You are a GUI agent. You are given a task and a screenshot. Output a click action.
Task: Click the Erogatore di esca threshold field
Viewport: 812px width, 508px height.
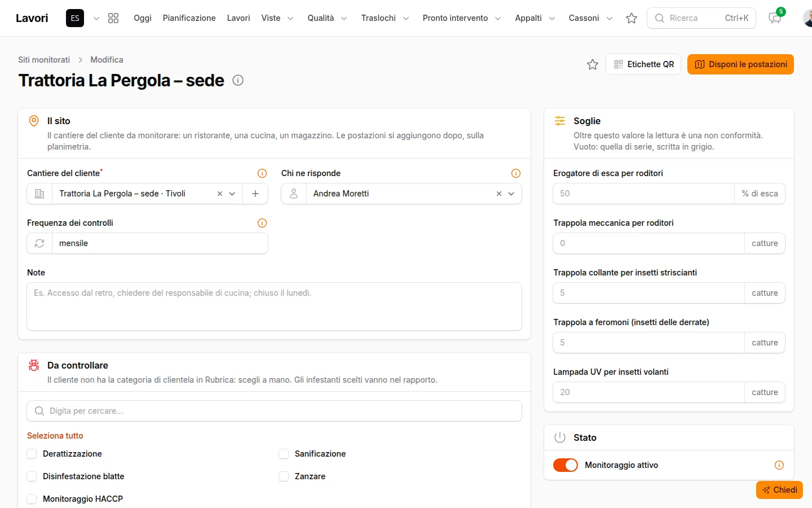coord(644,194)
